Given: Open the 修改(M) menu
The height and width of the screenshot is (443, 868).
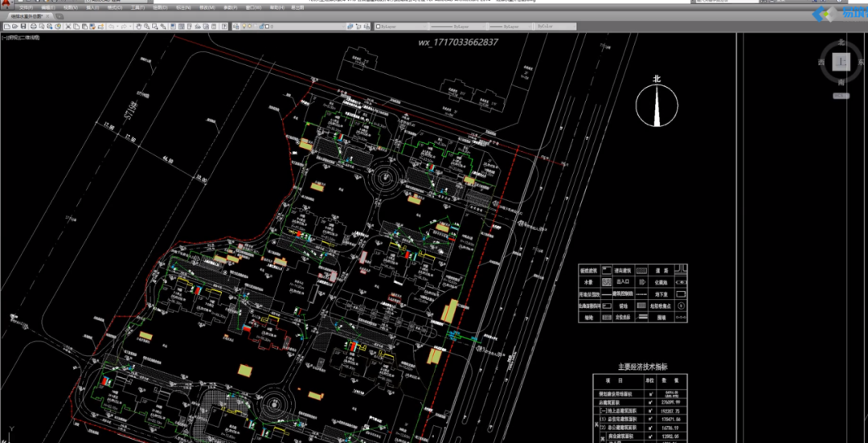Looking at the screenshot, I should click(207, 7).
